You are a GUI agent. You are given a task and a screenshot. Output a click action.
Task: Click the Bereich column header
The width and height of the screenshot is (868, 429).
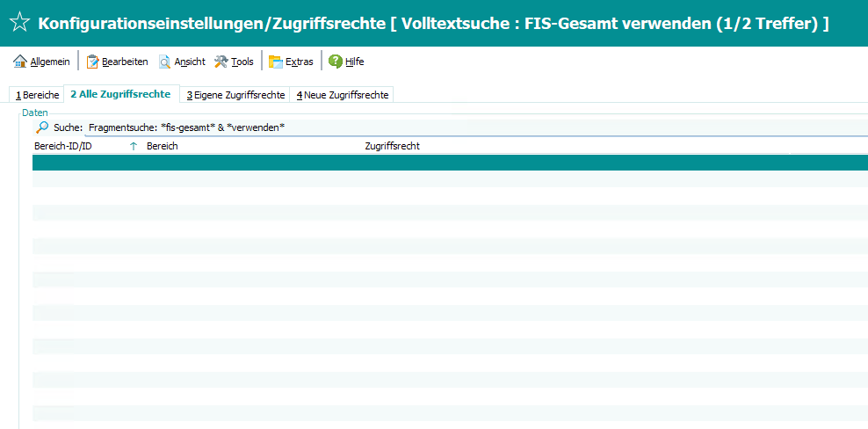[163, 146]
